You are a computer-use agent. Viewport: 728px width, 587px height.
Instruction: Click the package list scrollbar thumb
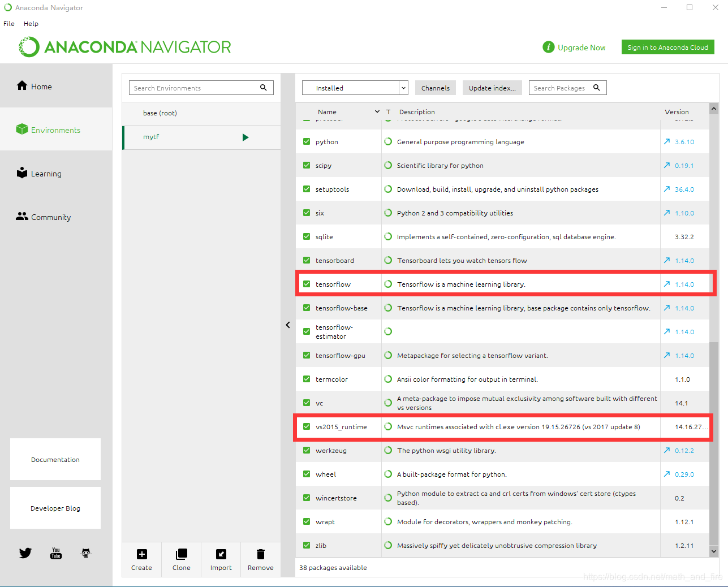tap(714, 444)
